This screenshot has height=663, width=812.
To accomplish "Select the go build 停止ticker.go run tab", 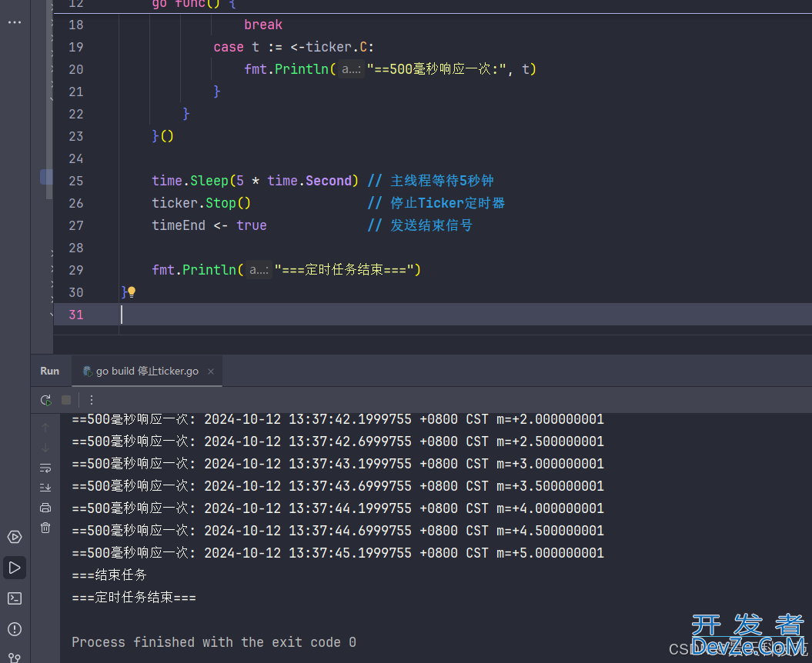I will (x=147, y=371).
